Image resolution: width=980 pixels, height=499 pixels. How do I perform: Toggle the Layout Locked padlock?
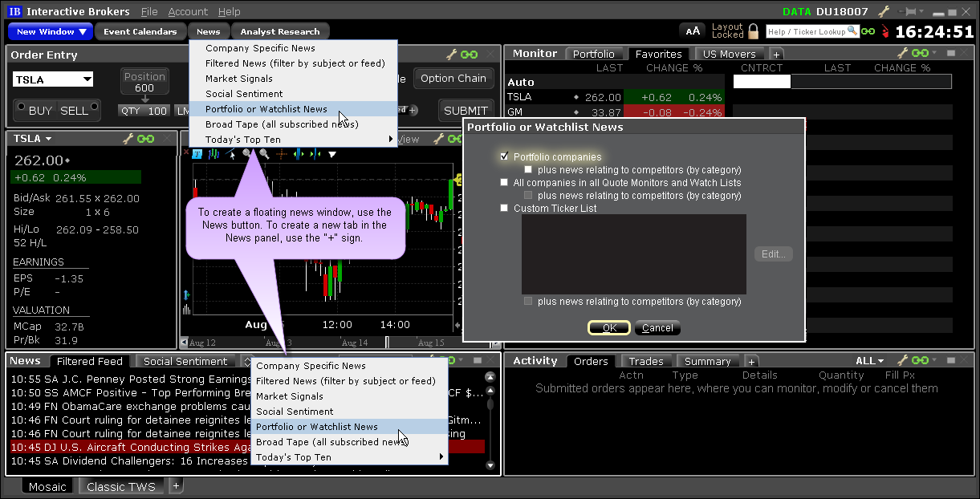(753, 31)
